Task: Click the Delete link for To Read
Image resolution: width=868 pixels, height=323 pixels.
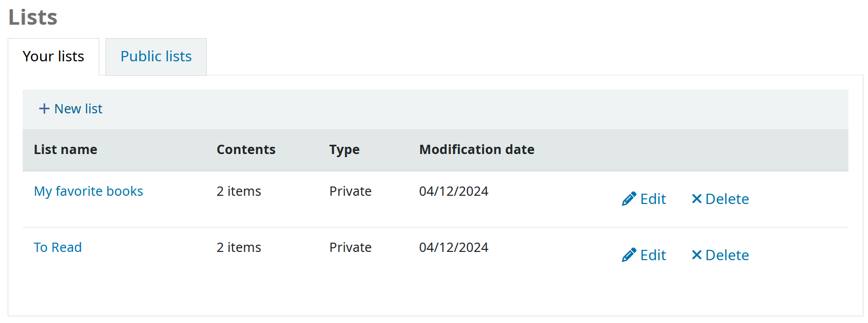Action: tap(727, 254)
